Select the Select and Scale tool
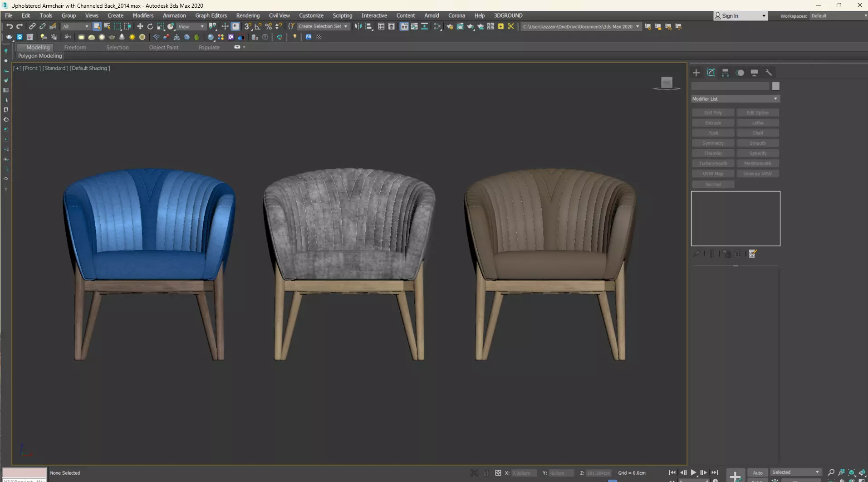 pyautogui.click(x=161, y=26)
